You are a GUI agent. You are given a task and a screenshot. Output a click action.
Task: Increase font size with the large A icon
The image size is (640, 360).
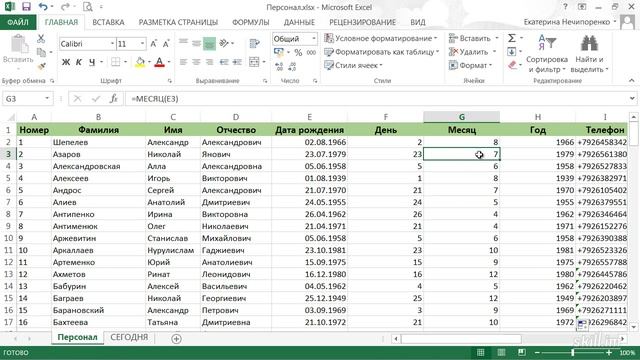pos(154,44)
